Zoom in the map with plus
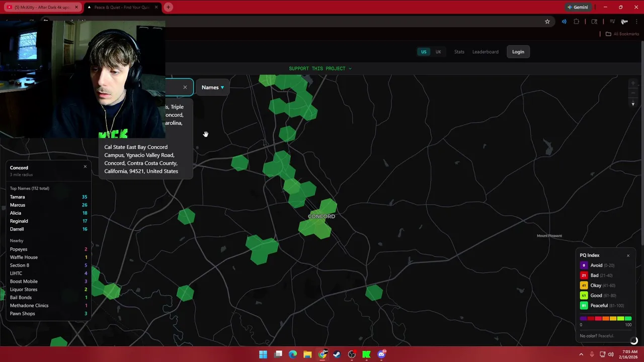 coord(633,83)
